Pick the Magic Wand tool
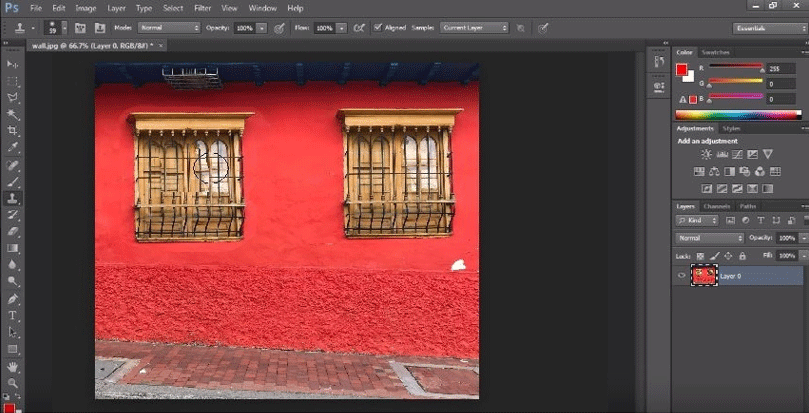 coord(13,114)
